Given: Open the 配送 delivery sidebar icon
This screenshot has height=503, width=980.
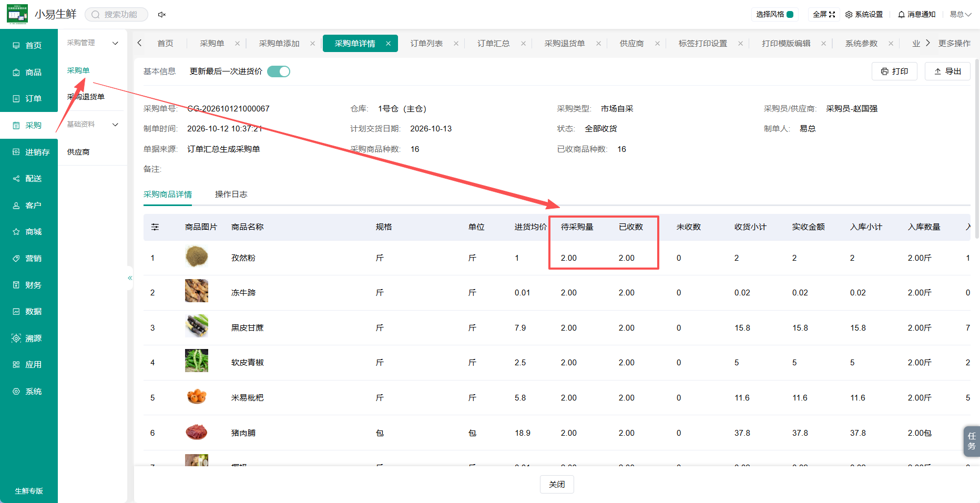Looking at the screenshot, I should coord(16,179).
